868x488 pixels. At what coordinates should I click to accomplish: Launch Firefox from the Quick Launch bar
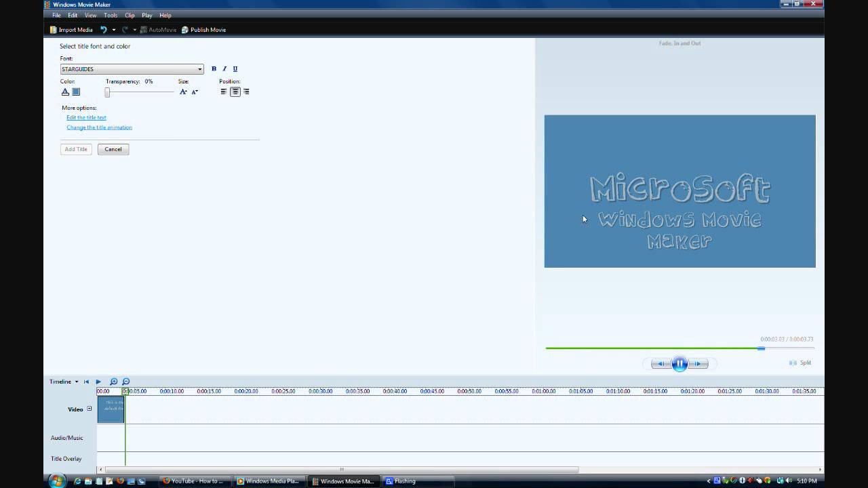coord(120,481)
